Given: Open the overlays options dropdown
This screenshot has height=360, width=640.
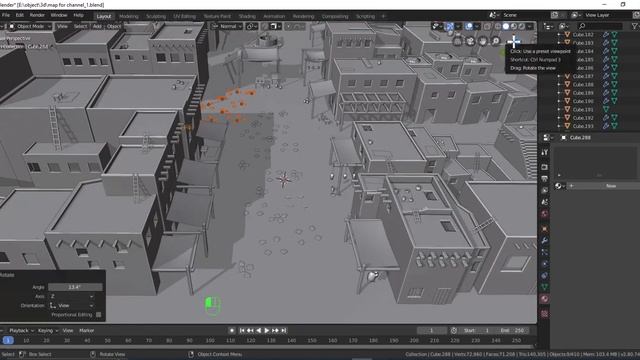Looking at the screenshot, I should pos(476,26).
